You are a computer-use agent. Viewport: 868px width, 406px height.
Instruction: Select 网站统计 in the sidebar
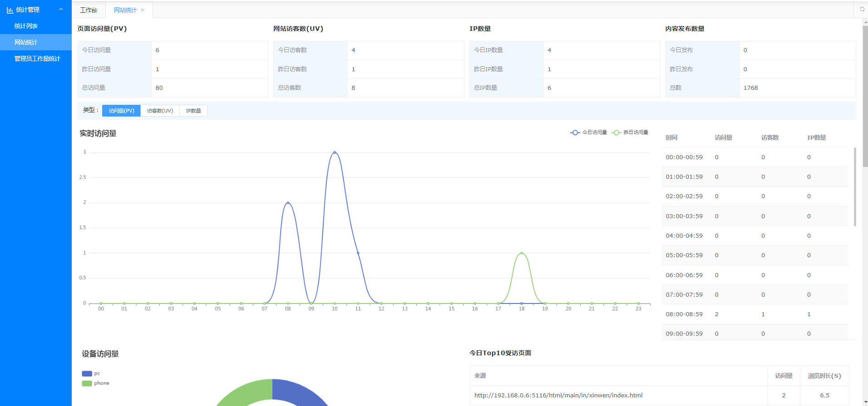point(26,42)
